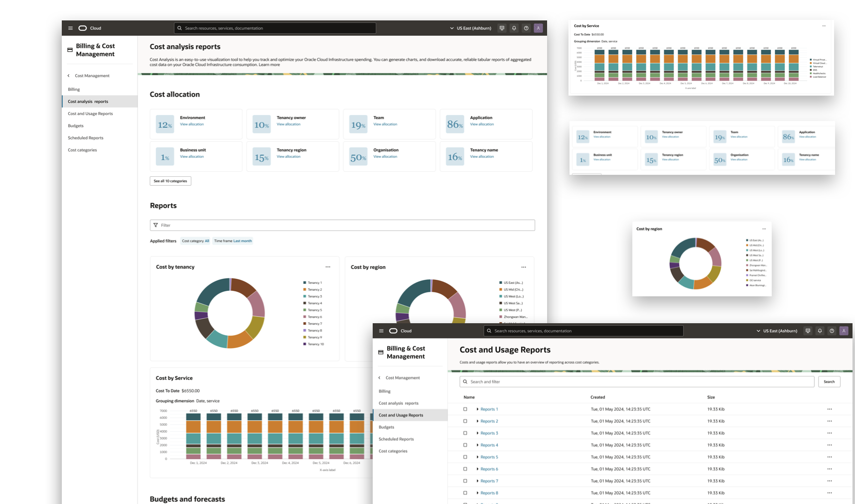Focus the Search and filter input field
The image size is (855, 504).
pyautogui.click(x=637, y=381)
